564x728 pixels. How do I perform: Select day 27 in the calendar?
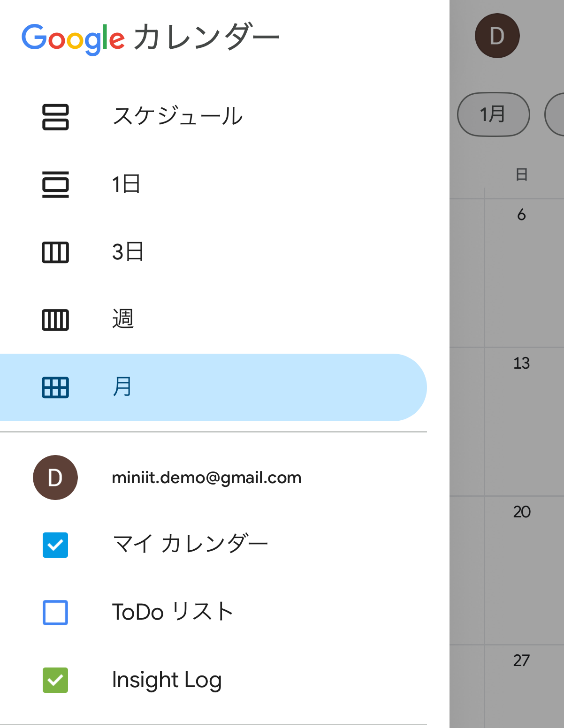click(521, 660)
